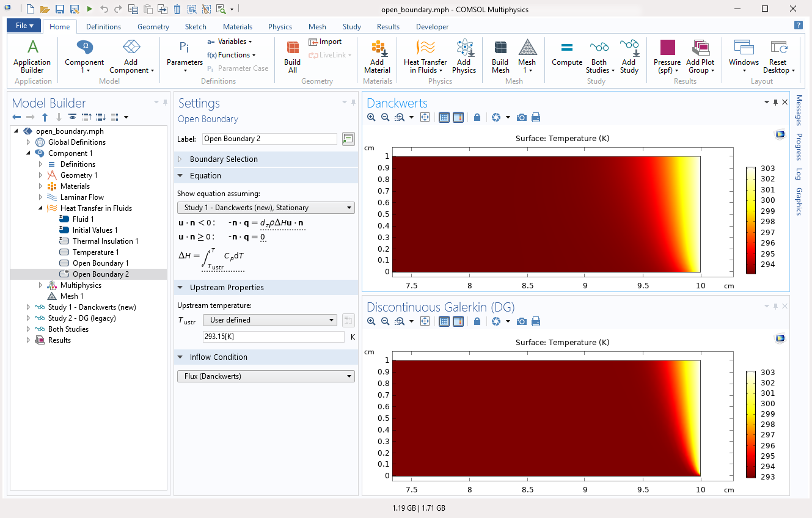Take a snapshot of the Danckwerts plot
The height and width of the screenshot is (518, 812).
pyautogui.click(x=521, y=117)
